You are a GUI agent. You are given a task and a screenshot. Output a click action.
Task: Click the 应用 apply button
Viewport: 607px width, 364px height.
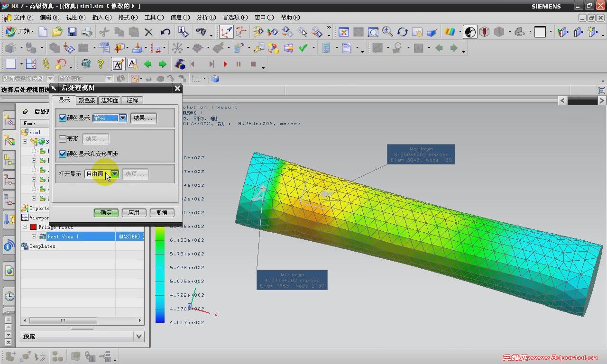[x=134, y=213]
